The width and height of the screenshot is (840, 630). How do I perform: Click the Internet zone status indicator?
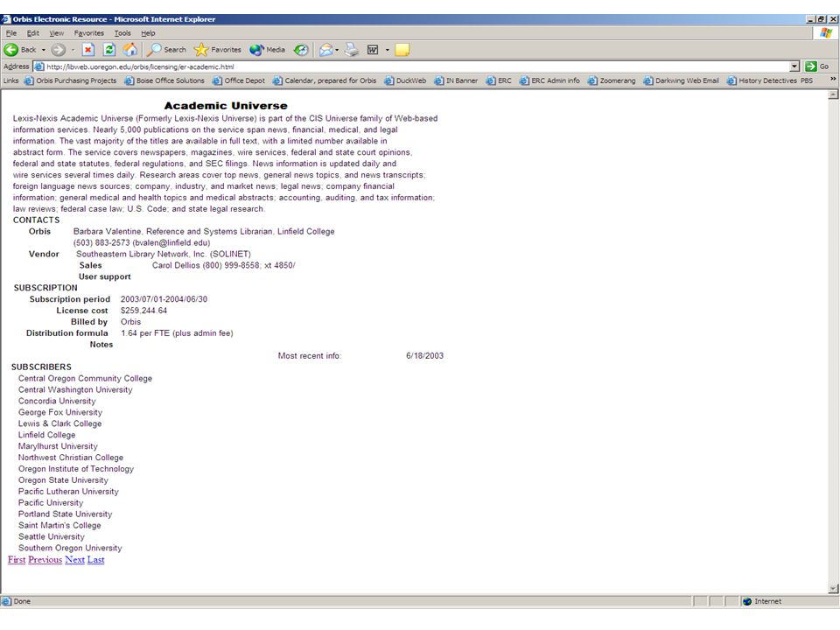(762, 601)
